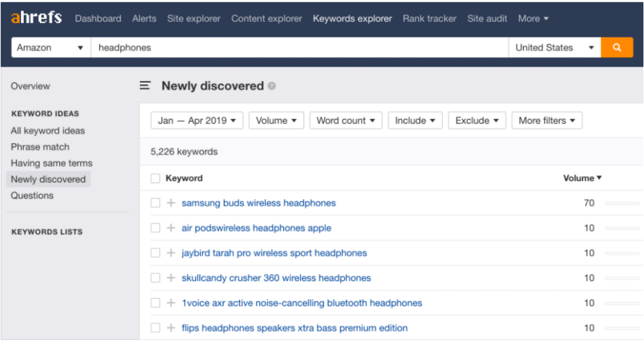The image size is (644, 342).
Task: Click the 5,226 keywords count text
Action: click(x=184, y=152)
